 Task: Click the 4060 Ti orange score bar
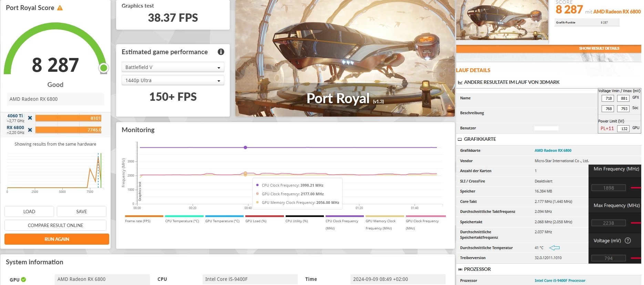(x=68, y=118)
